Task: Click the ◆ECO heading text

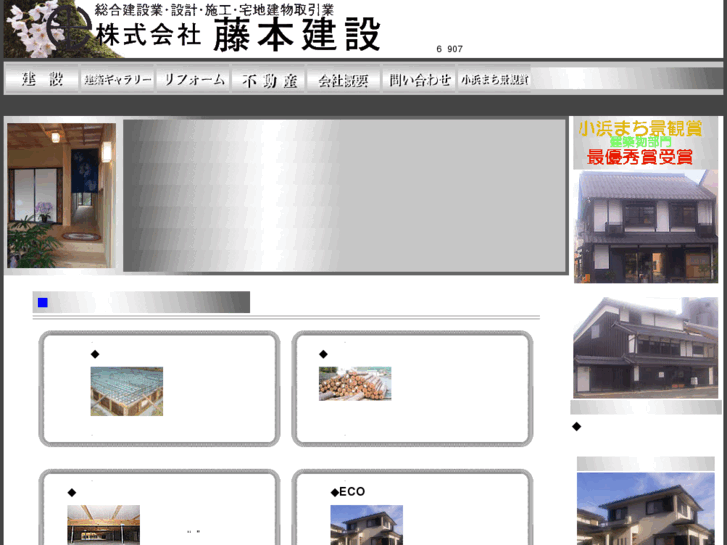Action: click(x=348, y=492)
